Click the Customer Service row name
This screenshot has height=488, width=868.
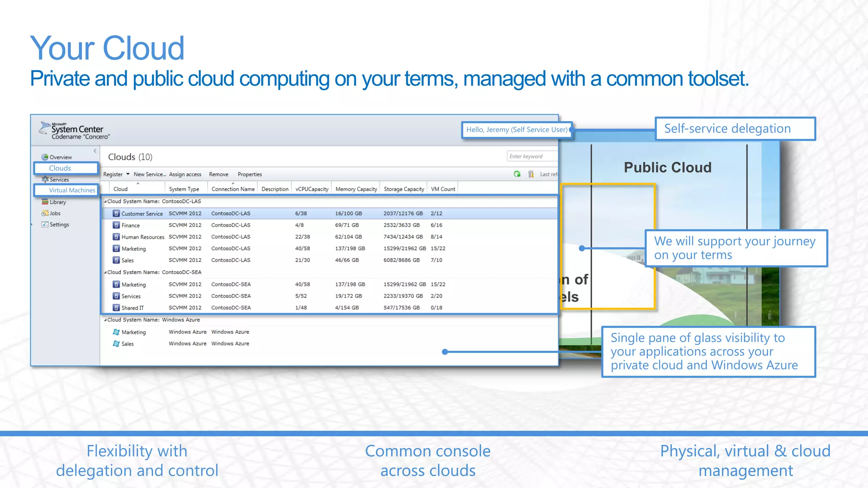[x=142, y=214]
